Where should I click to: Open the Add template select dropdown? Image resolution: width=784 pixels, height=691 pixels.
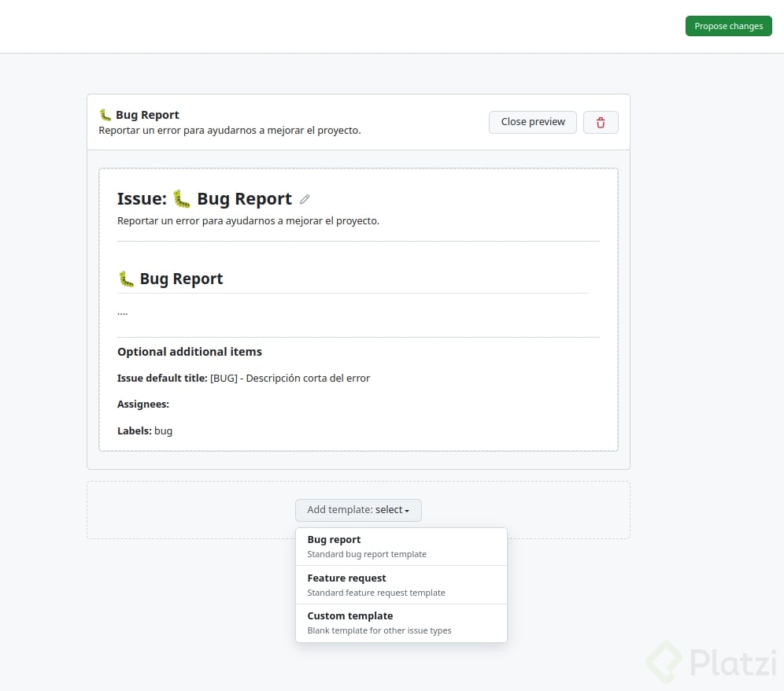(x=358, y=510)
